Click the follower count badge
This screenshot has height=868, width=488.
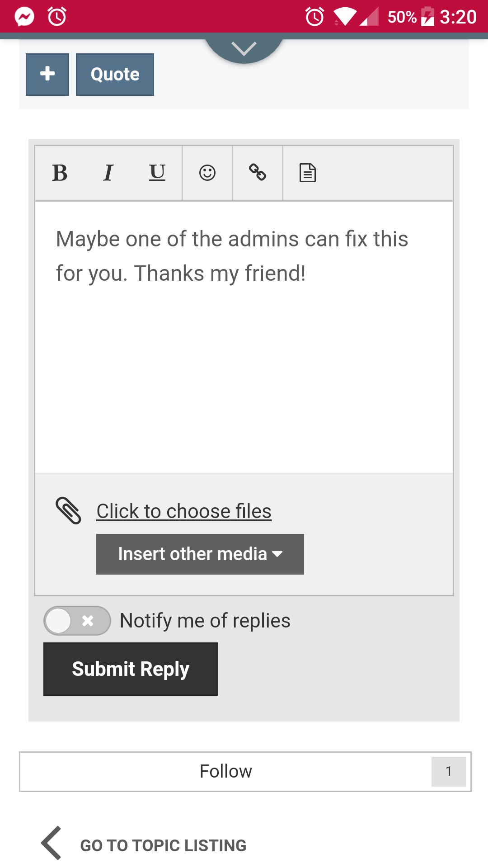449,771
